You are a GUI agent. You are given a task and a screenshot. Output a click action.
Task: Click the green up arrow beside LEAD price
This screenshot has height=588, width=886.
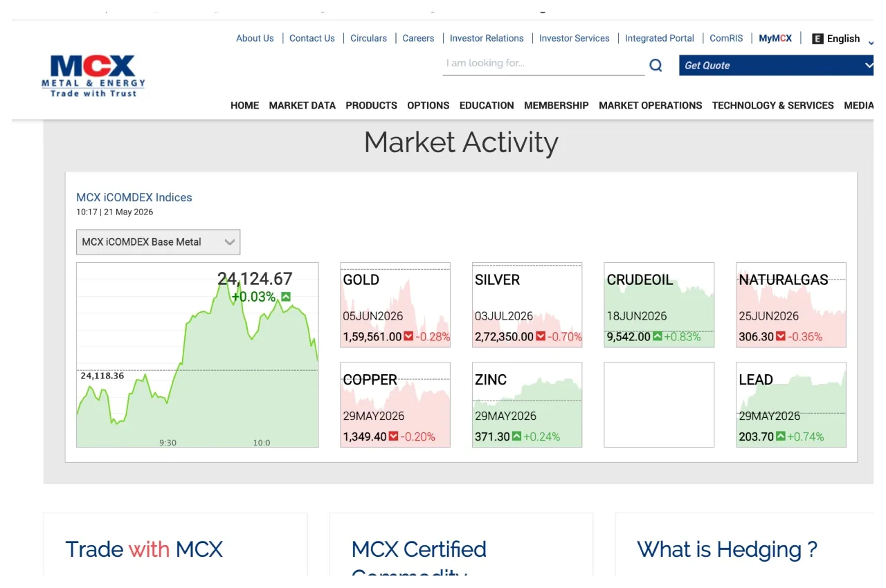coord(781,437)
